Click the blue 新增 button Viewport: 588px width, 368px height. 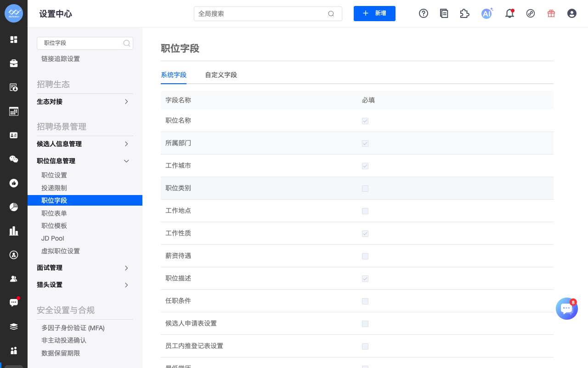[374, 13]
